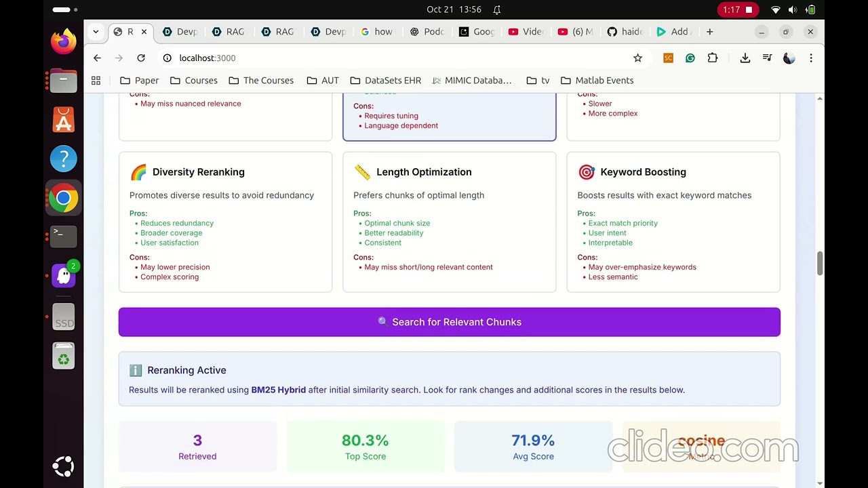Open the SSD drive in dock

[64, 317]
